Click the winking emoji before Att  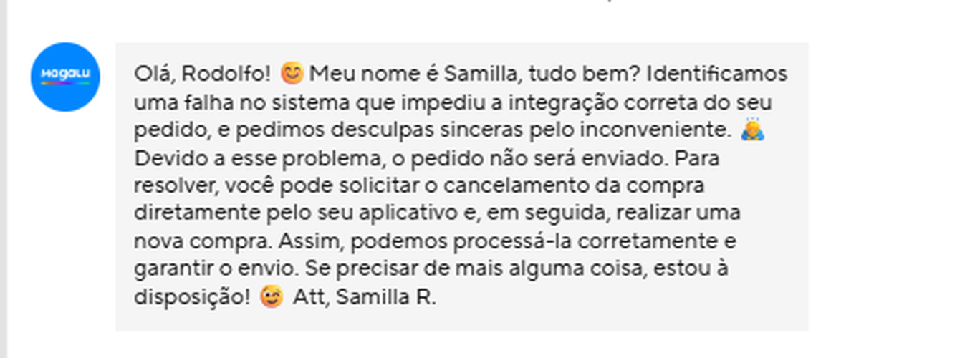(272, 297)
